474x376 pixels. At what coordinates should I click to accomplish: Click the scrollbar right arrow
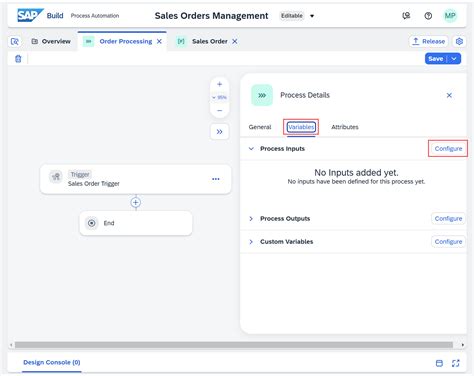463,345
